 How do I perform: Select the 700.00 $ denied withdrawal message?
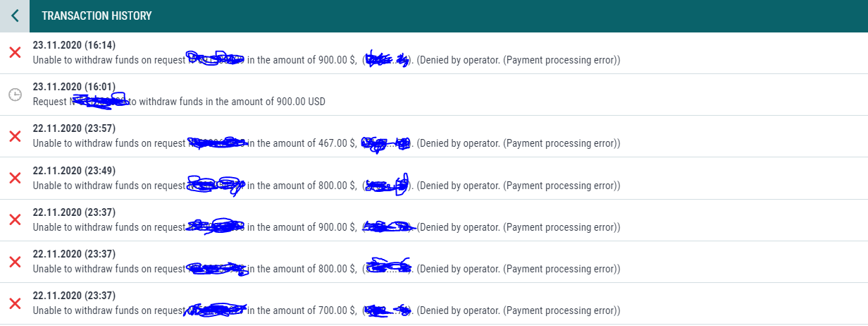pos(327,310)
